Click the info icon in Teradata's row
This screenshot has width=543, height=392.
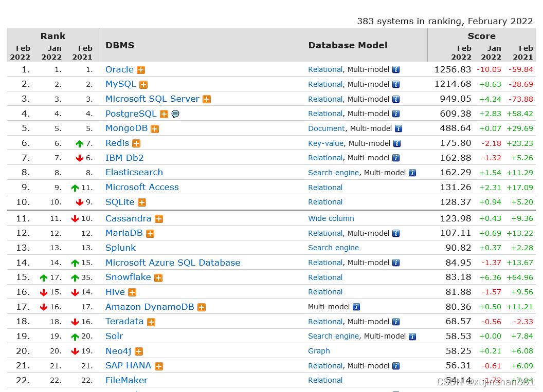click(x=396, y=322)
